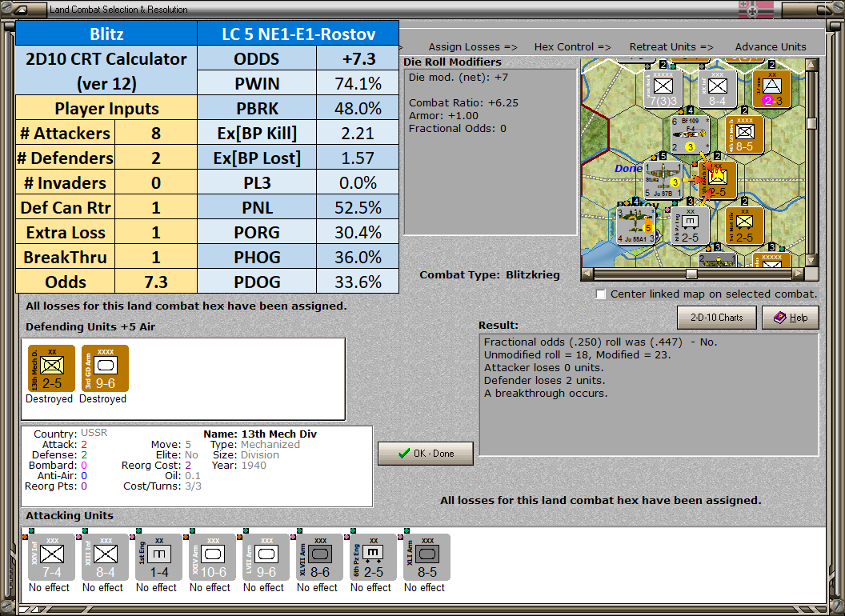Select the 1st Eng 1-4 attacking unit
The height and width of the screenshot is (616, 845).
pos(158,558)
